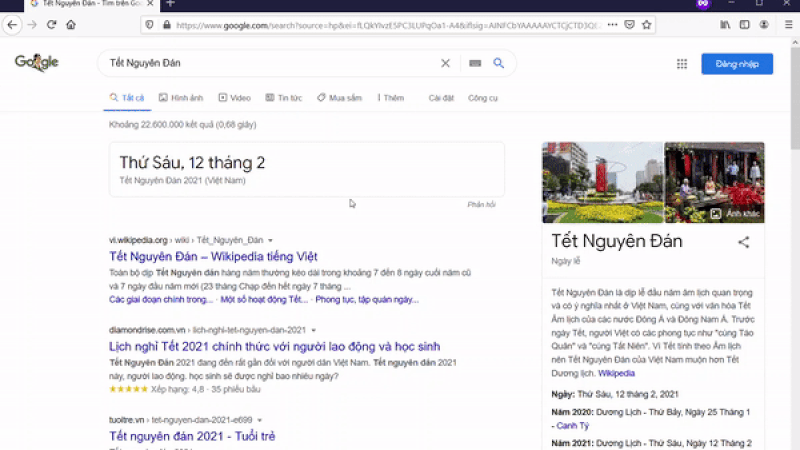Click the Đăng nhập sign-in button

click(x=737, y=64)
